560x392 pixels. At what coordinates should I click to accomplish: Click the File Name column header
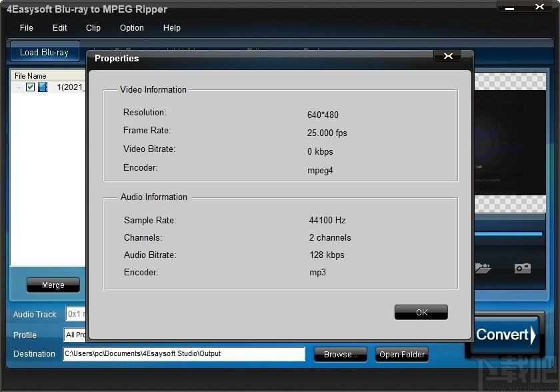(48, 76)
